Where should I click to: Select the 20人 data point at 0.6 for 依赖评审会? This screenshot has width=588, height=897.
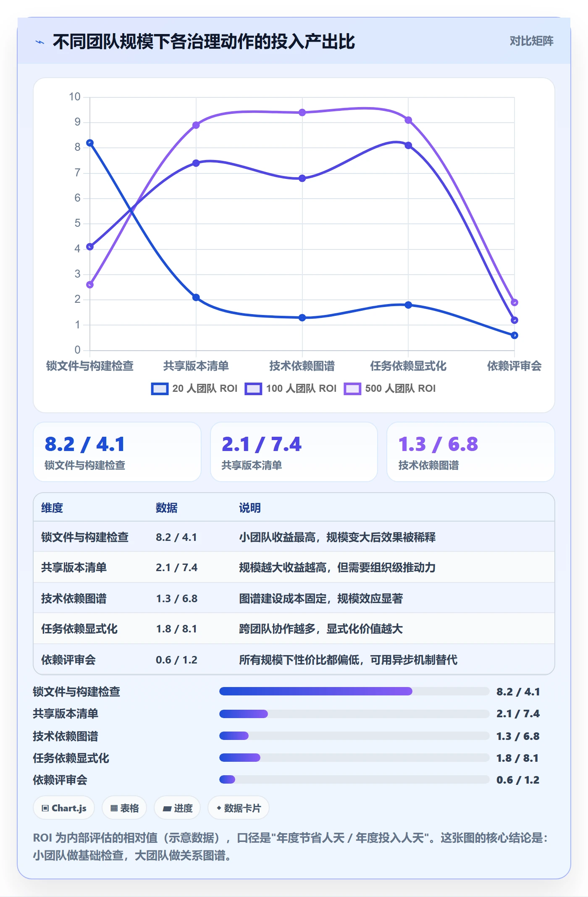pos(514,335)
